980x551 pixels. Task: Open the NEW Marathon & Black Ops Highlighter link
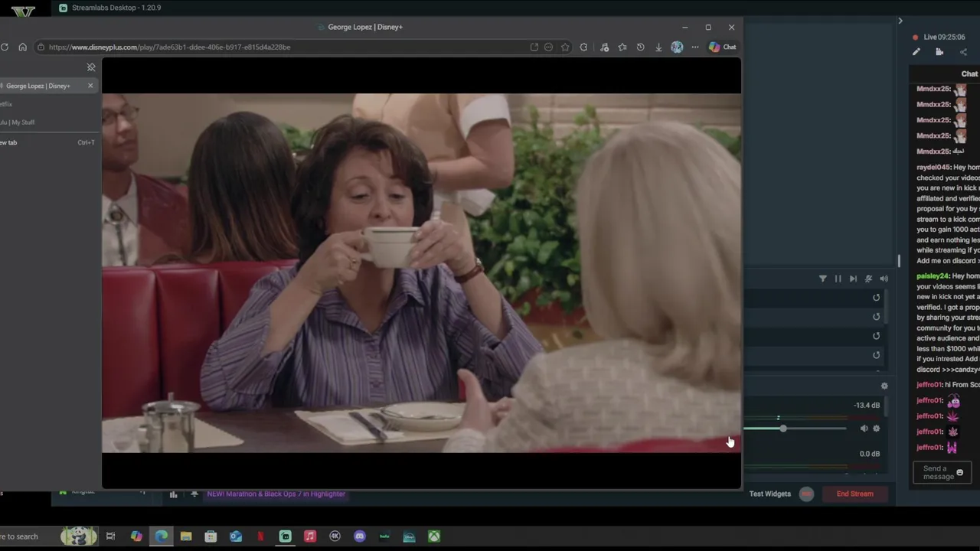point(276,494)
